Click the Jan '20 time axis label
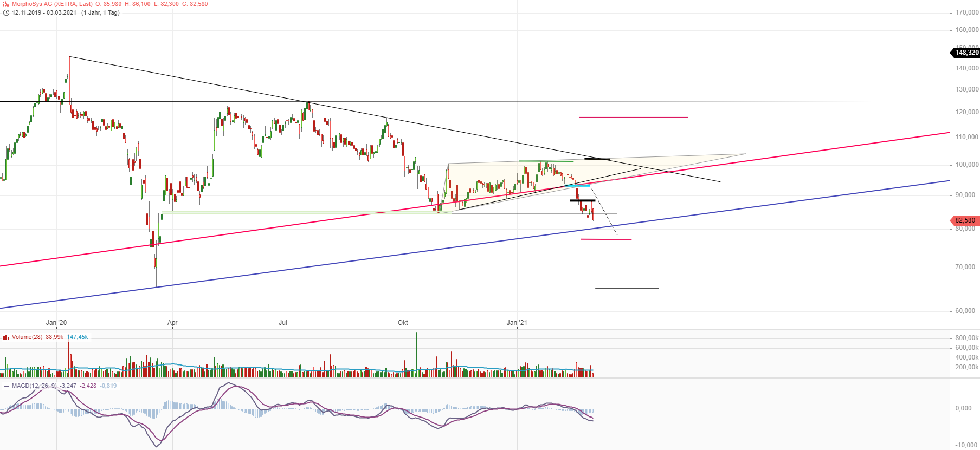This screenshot has height=450, width=980. (x=56, y=323)
